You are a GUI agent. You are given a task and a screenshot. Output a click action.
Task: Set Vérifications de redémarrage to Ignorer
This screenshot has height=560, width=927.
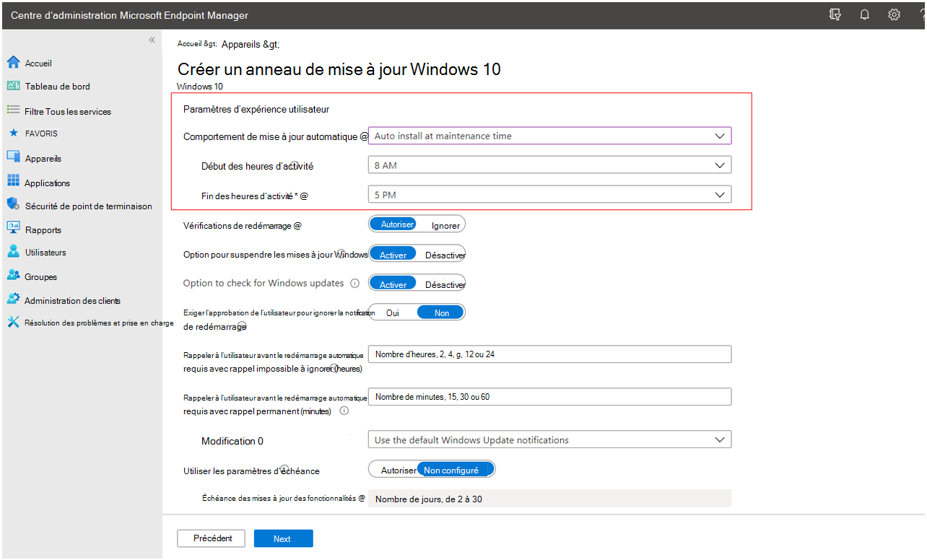pyautogui.click(x=445, y=225)
